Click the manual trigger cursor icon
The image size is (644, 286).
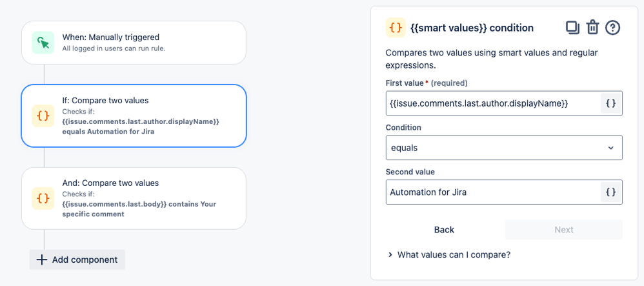tap(43, 43)
